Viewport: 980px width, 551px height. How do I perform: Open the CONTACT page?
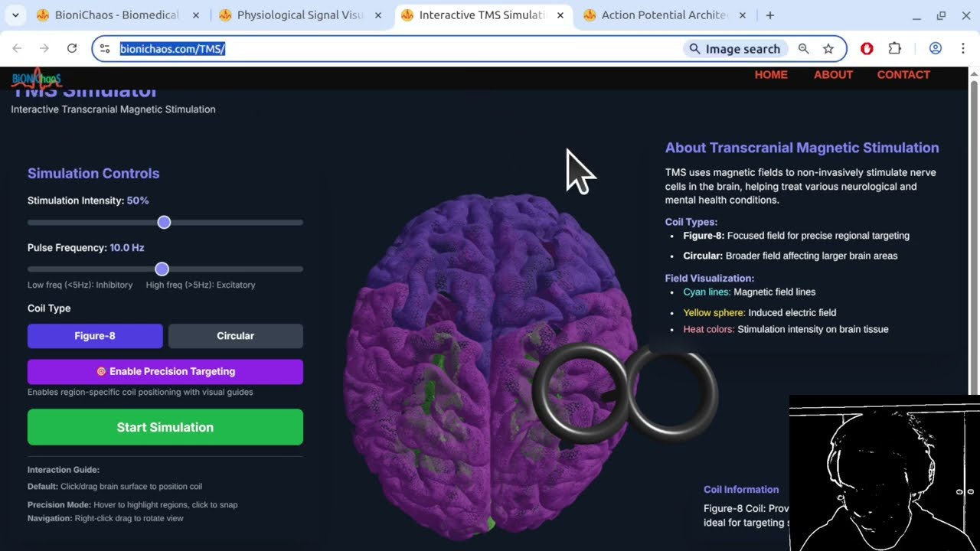[903, 74]
